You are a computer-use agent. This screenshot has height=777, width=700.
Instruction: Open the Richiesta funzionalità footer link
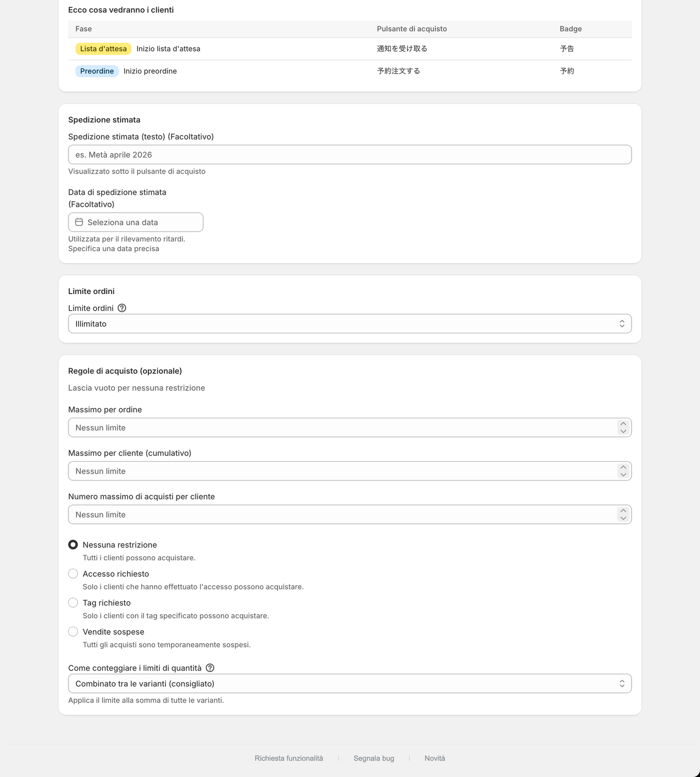(x=288, y=758)
